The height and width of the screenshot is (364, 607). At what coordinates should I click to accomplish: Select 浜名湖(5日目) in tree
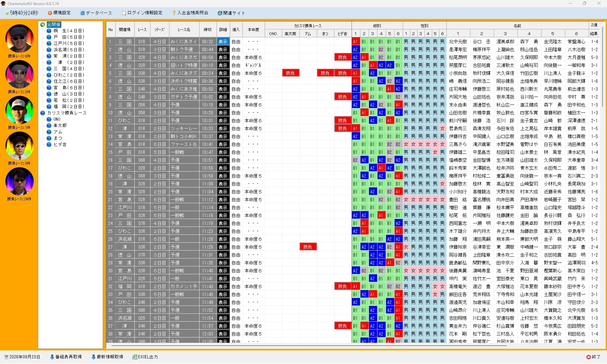69,50
